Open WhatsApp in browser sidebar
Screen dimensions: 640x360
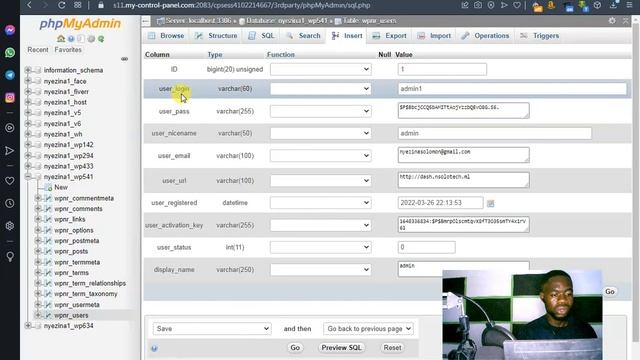[10, 53]
